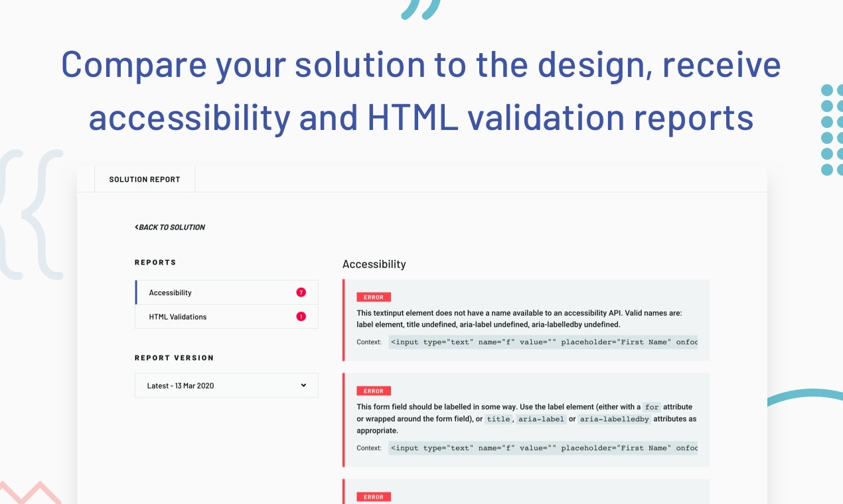Click the red left border of the first error card
This screenshot has width=843, height=504.
[x=344, y=320]
